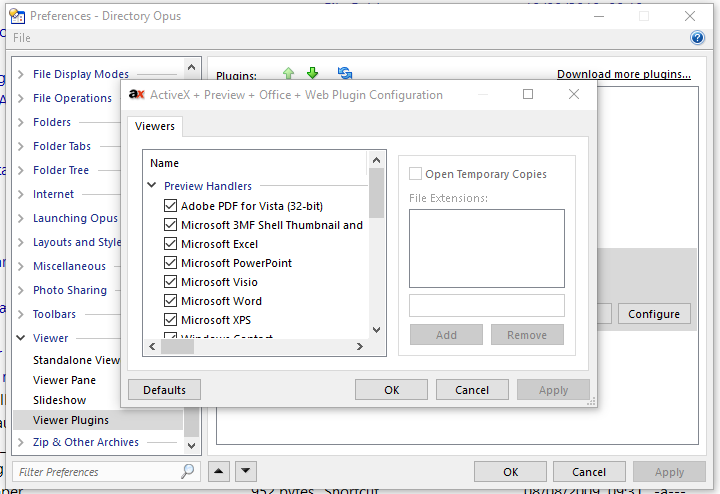Click scroll-down arrow of preferences tree
This screenshot has height=494, width=720.
click(x=191, y=445)
